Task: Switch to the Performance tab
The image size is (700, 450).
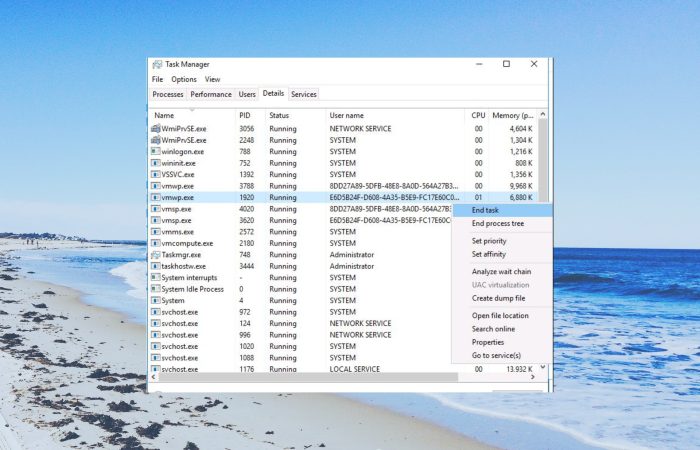Action: [211, 94]
